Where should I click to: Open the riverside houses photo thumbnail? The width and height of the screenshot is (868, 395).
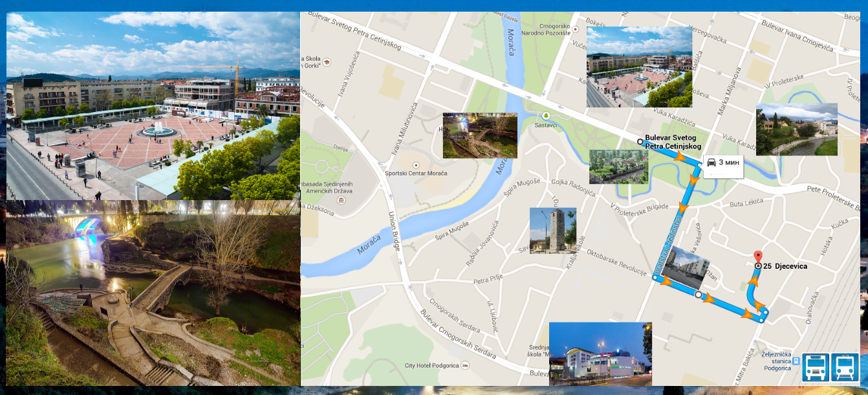click(797, 130)
